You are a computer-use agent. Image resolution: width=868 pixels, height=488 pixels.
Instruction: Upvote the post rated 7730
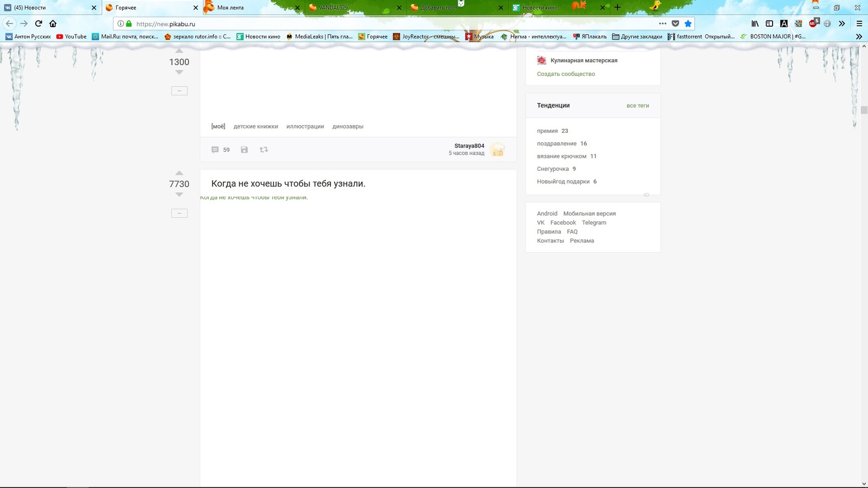[x=179, y=173]
